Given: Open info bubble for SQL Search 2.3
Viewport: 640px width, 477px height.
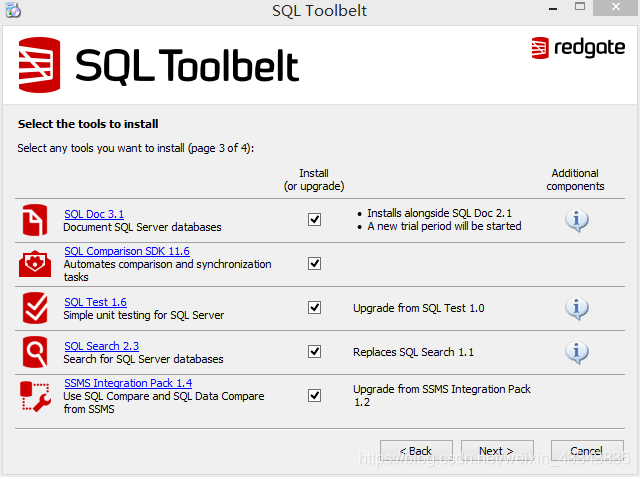Looking at the screenshot, I should click(576, 352).
